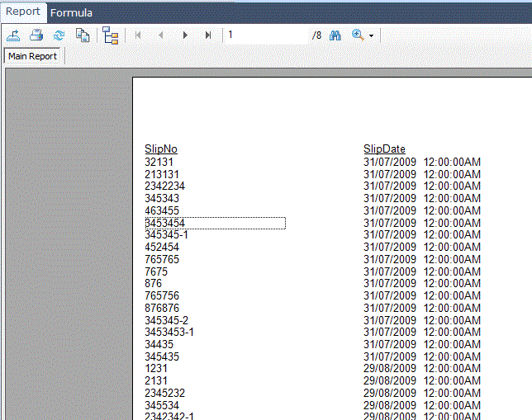Switch to the Report tab
The image size is (532, 420).
[x=23, y=12]
